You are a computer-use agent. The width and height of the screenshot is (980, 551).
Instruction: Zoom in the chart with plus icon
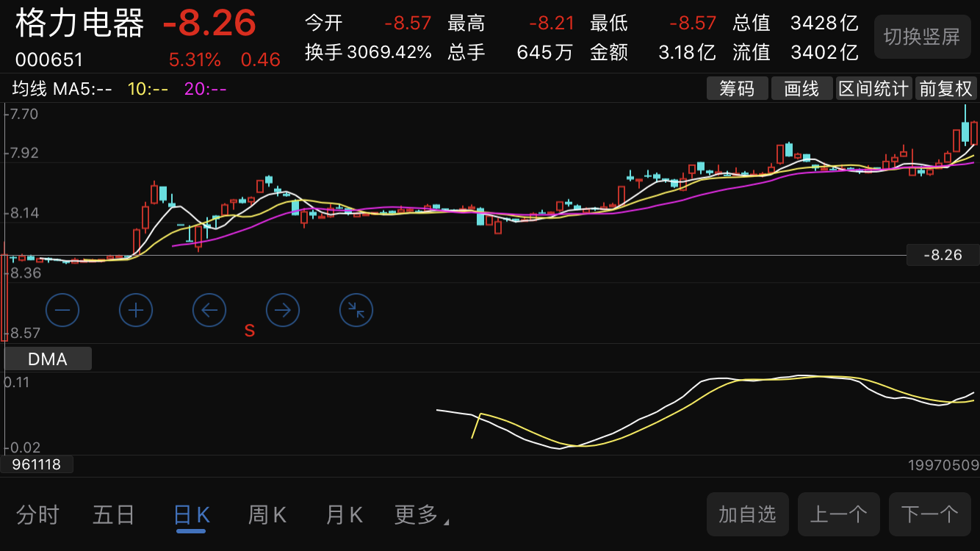pyautogui.click(x=136, y=311)
